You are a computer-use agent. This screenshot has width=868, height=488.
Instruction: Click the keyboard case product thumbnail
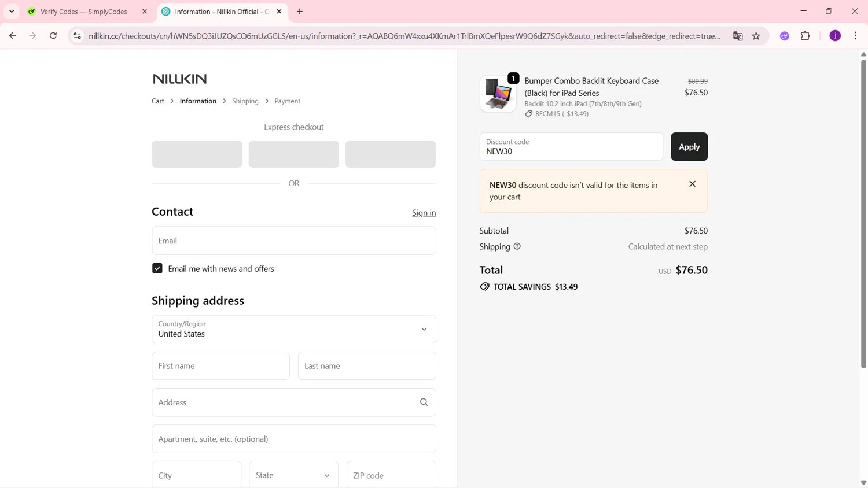tap(498, 94)
